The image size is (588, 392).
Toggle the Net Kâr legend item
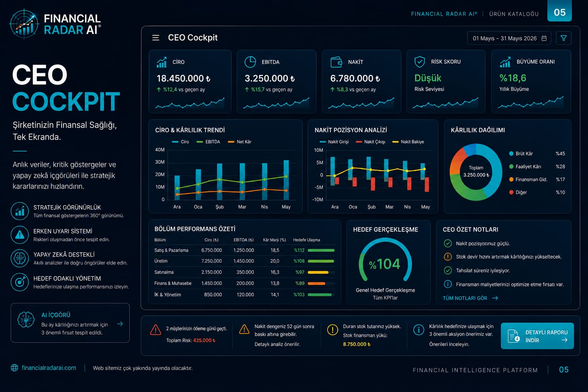tap(240, 142)
